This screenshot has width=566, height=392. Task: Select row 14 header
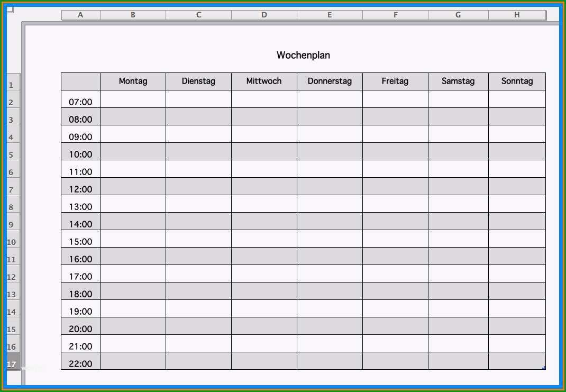pyautogui.click(x=13, y=308)
